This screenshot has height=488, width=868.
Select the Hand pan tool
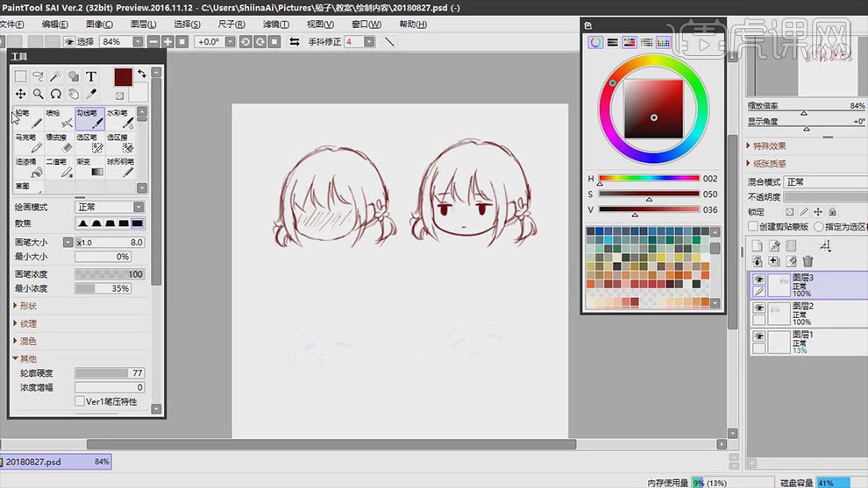[73, 94]
